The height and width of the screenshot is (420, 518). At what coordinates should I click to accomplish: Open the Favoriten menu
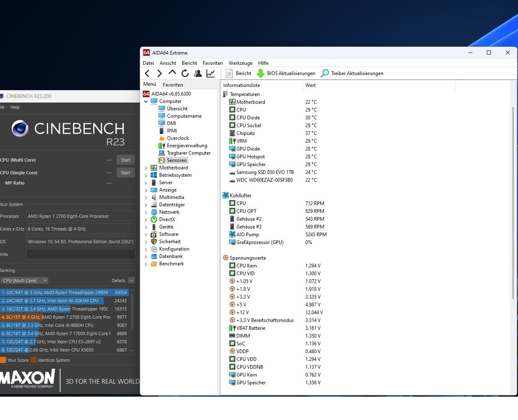coord(213,63)
